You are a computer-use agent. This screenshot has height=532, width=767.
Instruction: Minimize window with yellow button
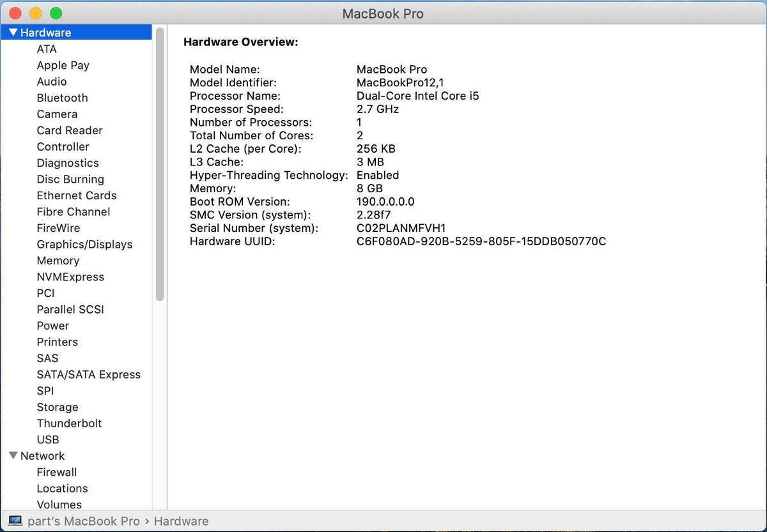click(36, 13)
